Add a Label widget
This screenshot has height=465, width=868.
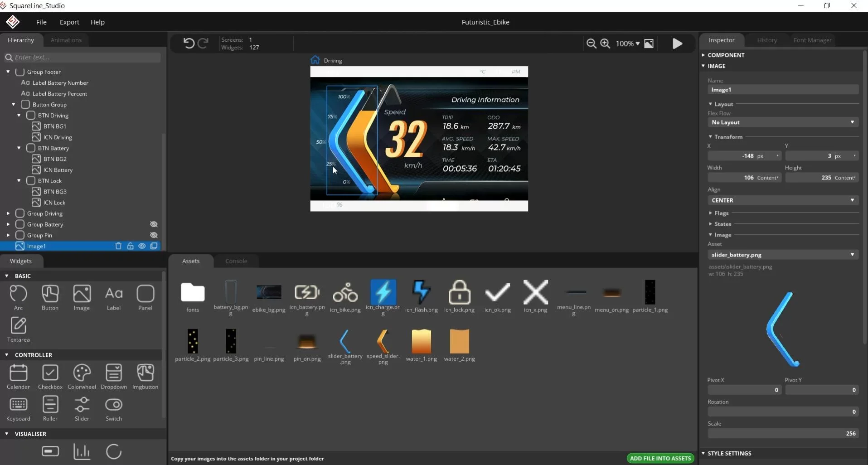click(114, 297)
